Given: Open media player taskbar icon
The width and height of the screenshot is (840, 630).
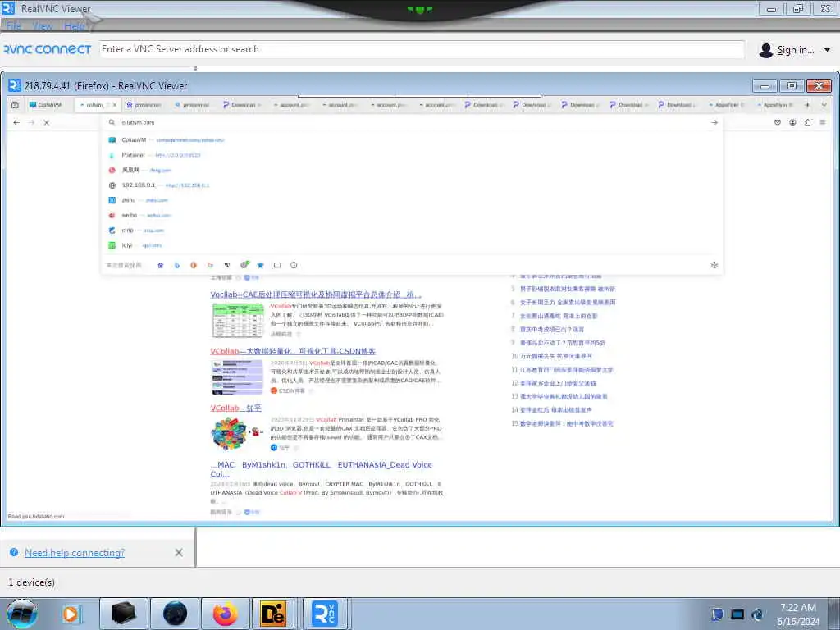Looking at the screenshot, I should coord(71,614).
